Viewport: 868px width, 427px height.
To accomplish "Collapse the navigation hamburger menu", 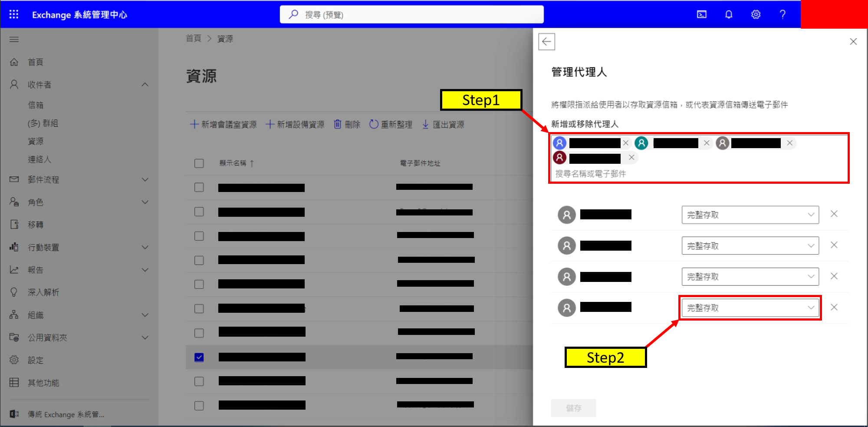I will click(x=14, y=40).
